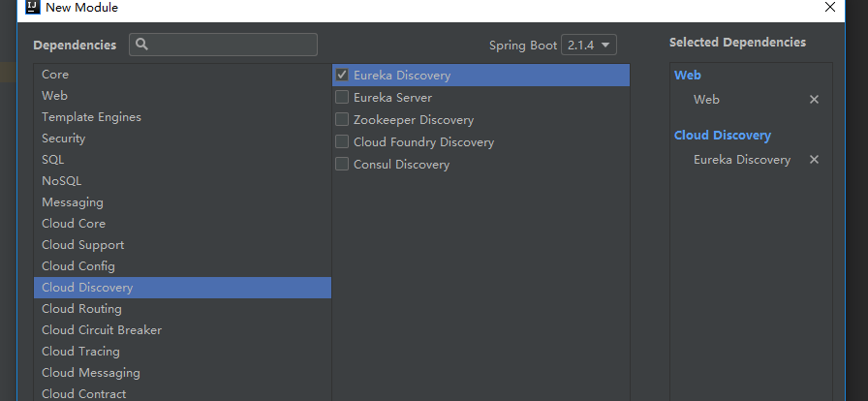Image resolution: width=868 pixels, height=401 pixels.
Task: Click the Cloud Discovery group header
Action: (x=723, y=136)
